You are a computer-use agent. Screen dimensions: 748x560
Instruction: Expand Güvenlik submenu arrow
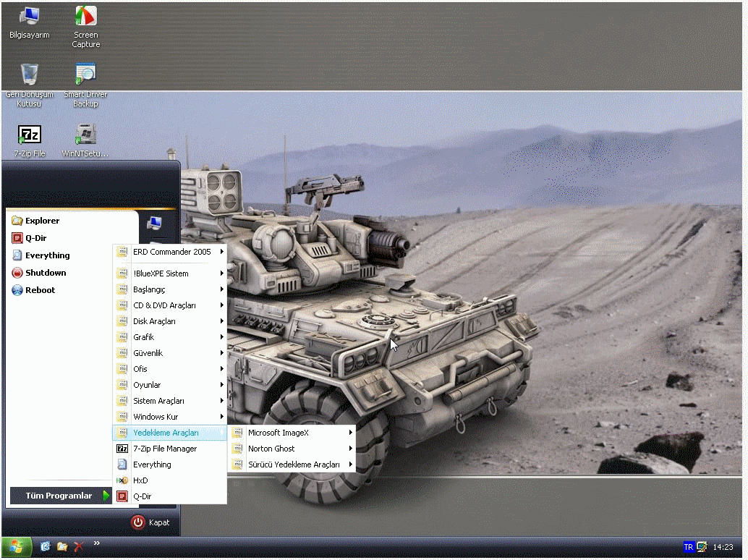coord(222,353)
